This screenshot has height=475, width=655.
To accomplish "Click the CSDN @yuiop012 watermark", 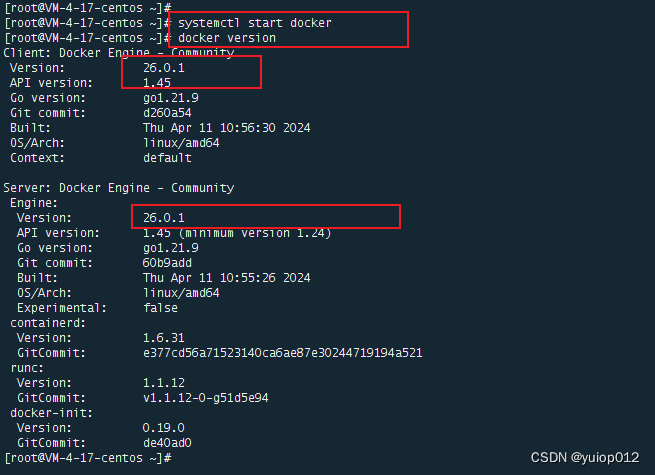I will coord(585,458).
